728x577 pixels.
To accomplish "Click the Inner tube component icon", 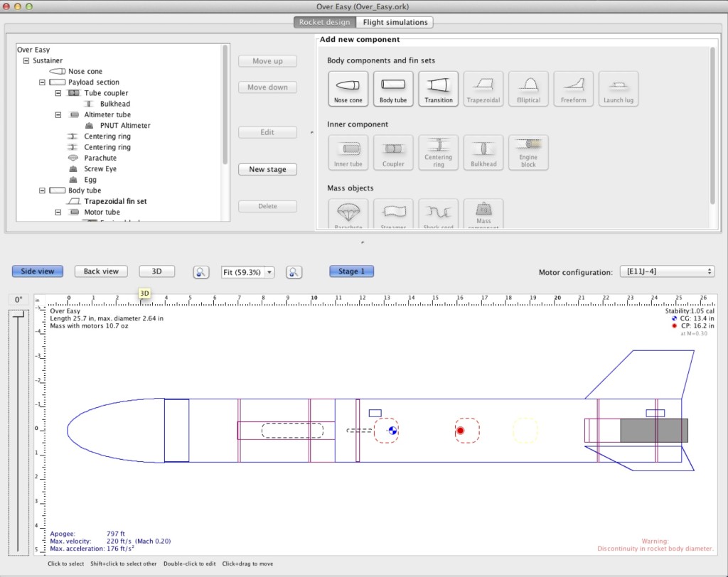I will (x=348, y=153).
